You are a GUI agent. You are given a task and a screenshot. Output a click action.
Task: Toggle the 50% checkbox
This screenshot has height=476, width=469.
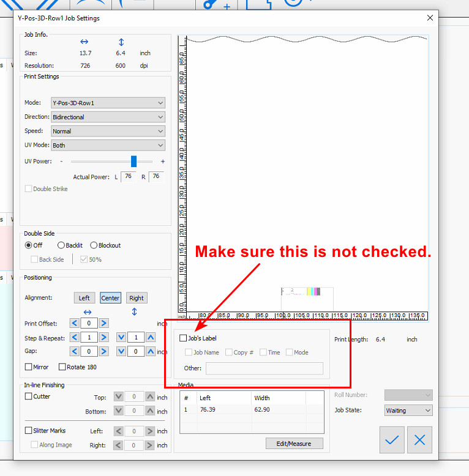click(x=84, y=259)
